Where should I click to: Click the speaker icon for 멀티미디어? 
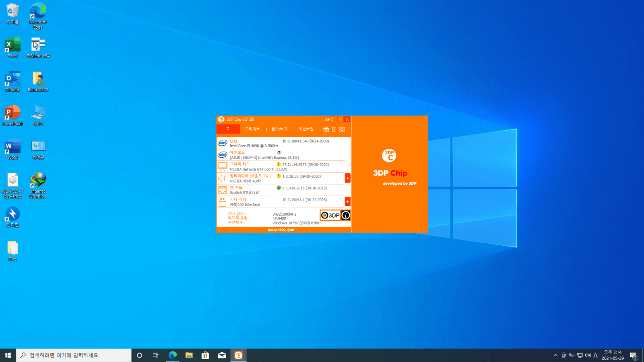tap(223, 178)
